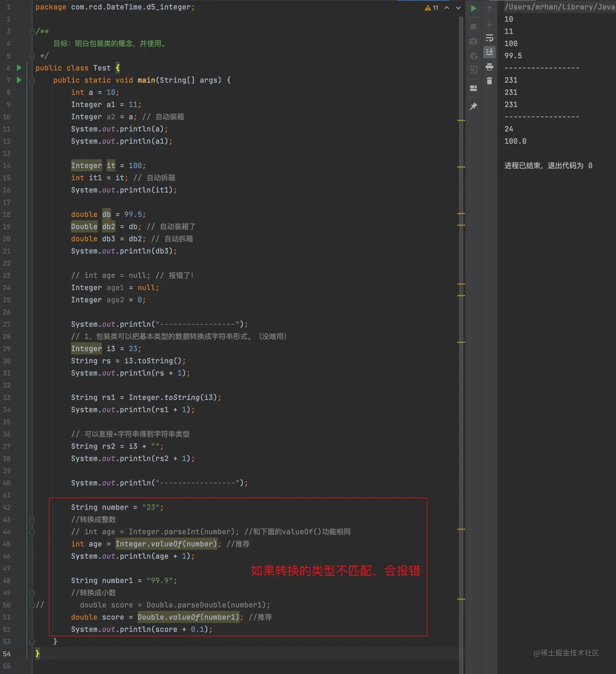Collapse the main method fold on line 7
The height and width of the screenshot is (674, 616).
[x=32, y=80]
